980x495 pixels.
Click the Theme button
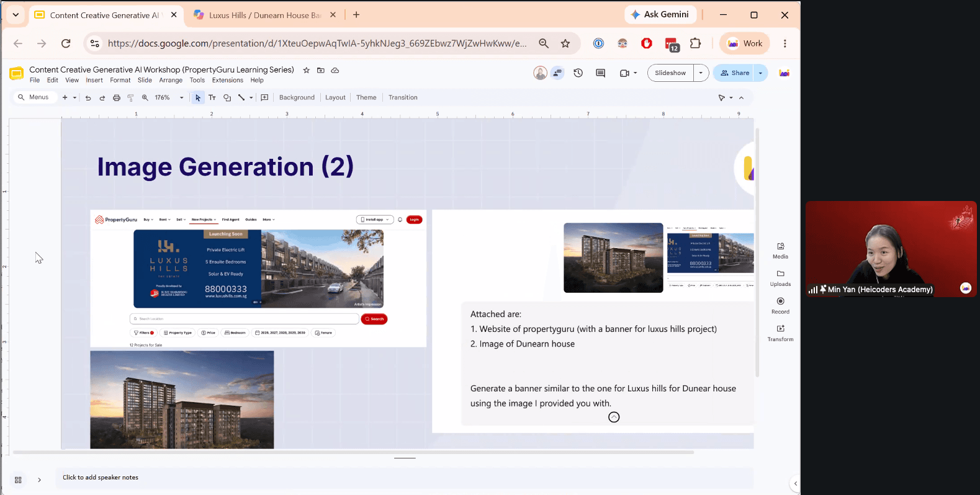point(366,97)
